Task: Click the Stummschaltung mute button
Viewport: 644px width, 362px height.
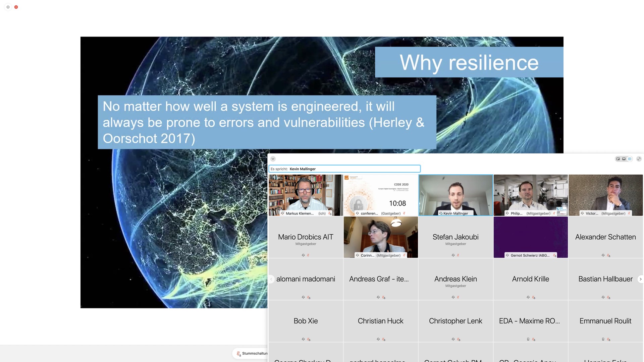Action: (x=250, y=354)
